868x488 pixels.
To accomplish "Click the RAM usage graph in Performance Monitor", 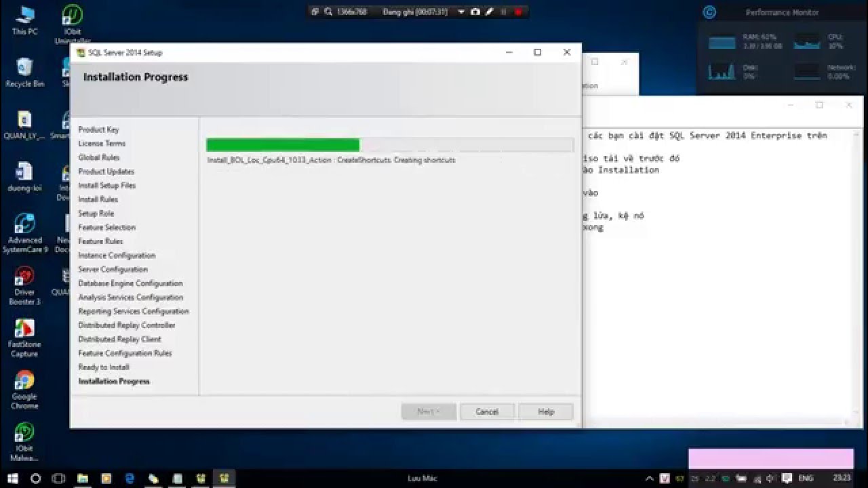I will 722,42.
